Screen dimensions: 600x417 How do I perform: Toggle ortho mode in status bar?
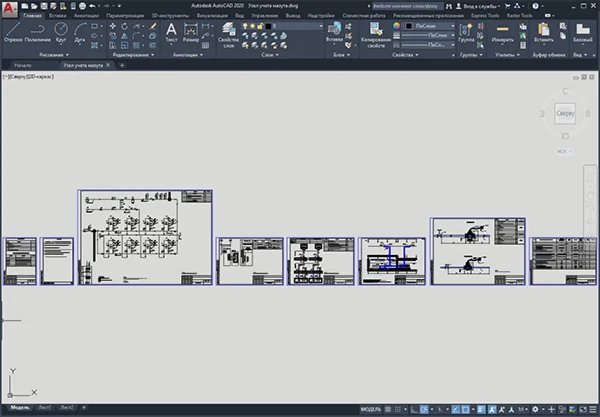(414, 409)
